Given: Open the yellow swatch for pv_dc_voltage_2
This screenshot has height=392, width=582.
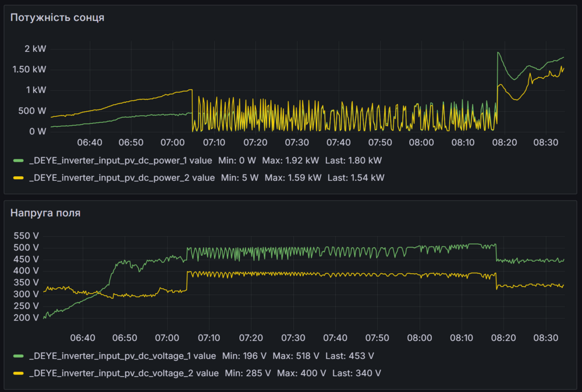Looking at the screenshot, I should tap(19, 373).
